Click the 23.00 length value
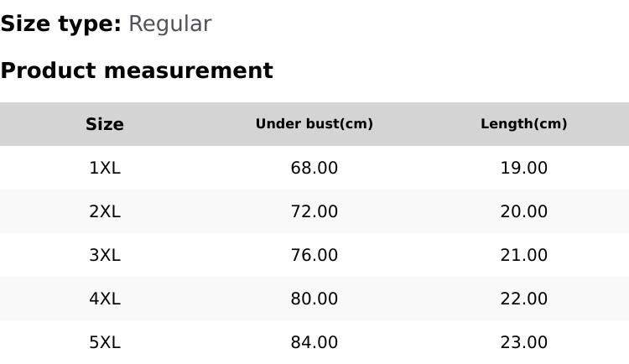The width and height of the screenshot is (629, 364). click(x=524, y=342)
